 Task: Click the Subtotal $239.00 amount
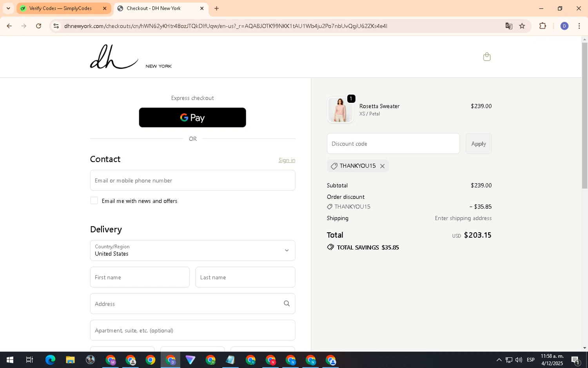click(x=481, y=185)
